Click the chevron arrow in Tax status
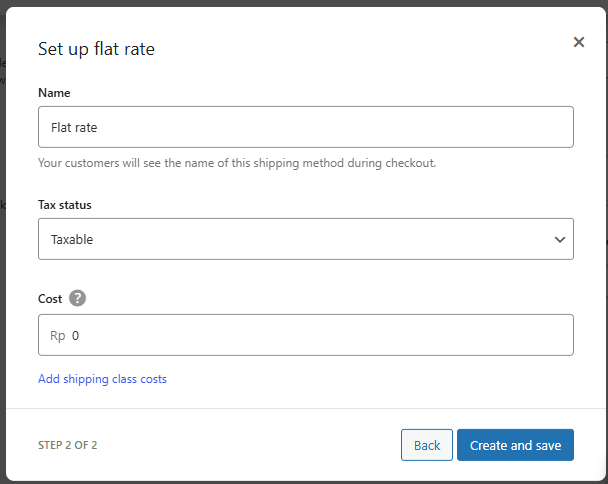The width and height of the screenshot is (608, 484). click(x=558, y=240)
